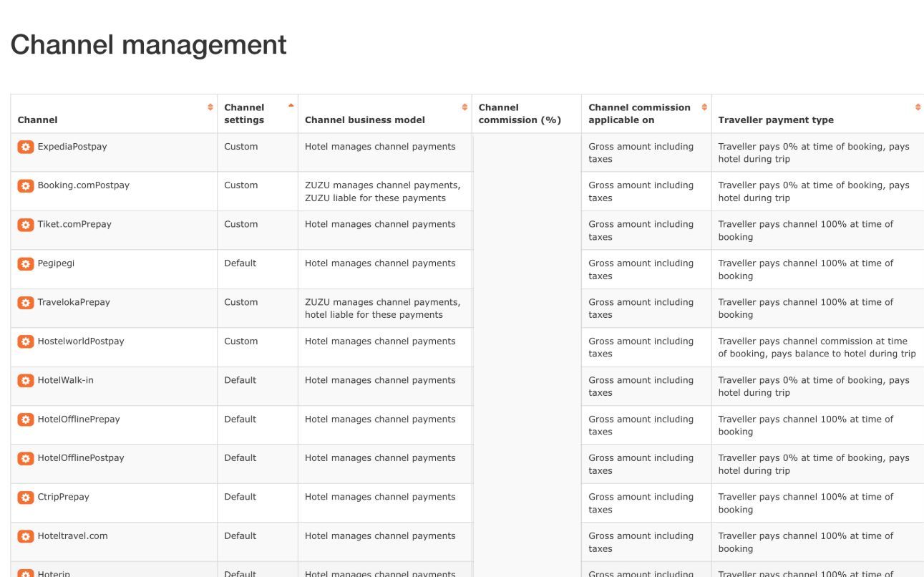
Task: Sort table by Channel column arrows
Action: [210, 107]
